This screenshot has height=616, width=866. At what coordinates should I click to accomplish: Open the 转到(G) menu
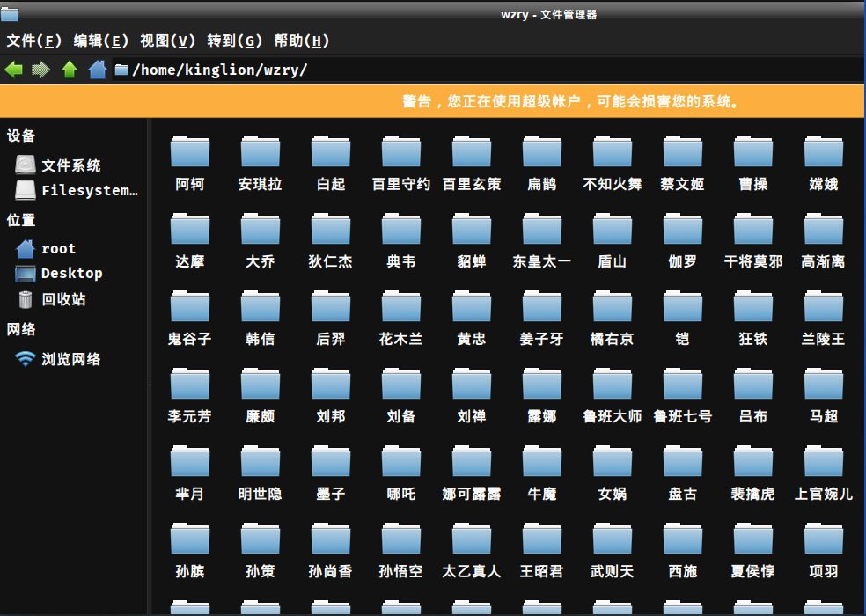234,40
